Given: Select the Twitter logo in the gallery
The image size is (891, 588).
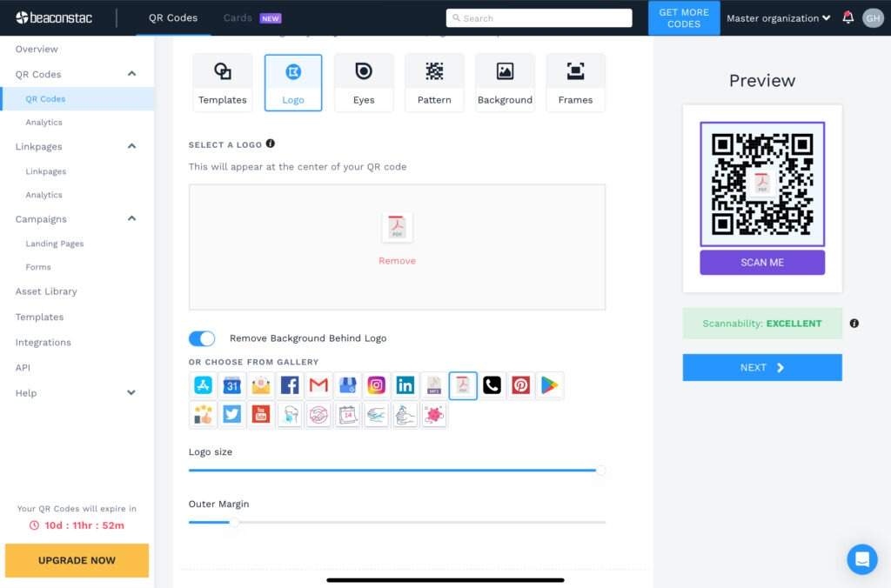Looking at the screenshot, I should click(231, 414).
